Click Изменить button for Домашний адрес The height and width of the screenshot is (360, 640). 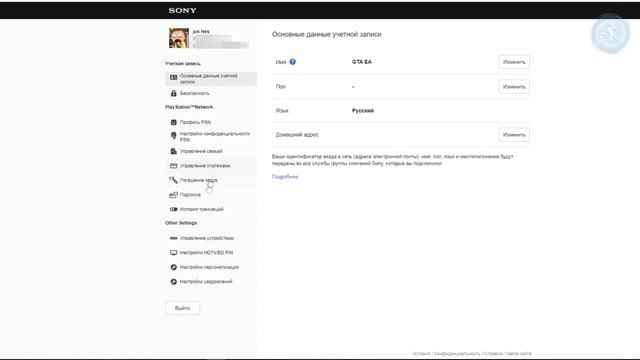[514, 135]
